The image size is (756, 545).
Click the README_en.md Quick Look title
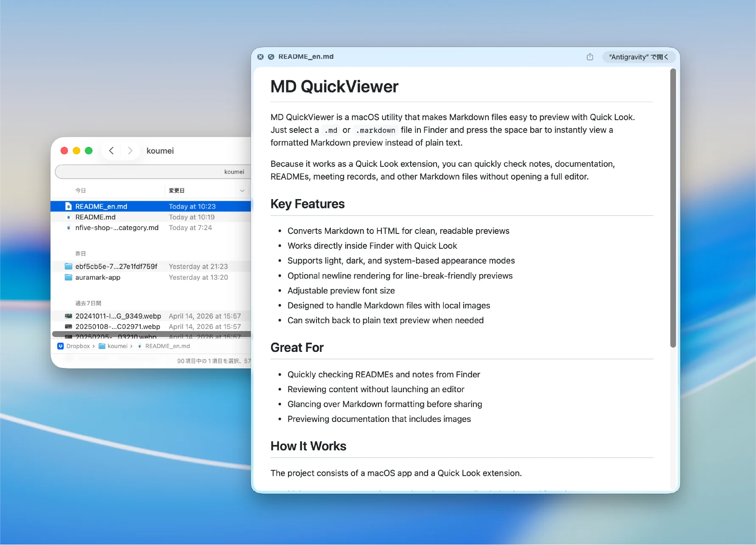[x=306, y=57]
